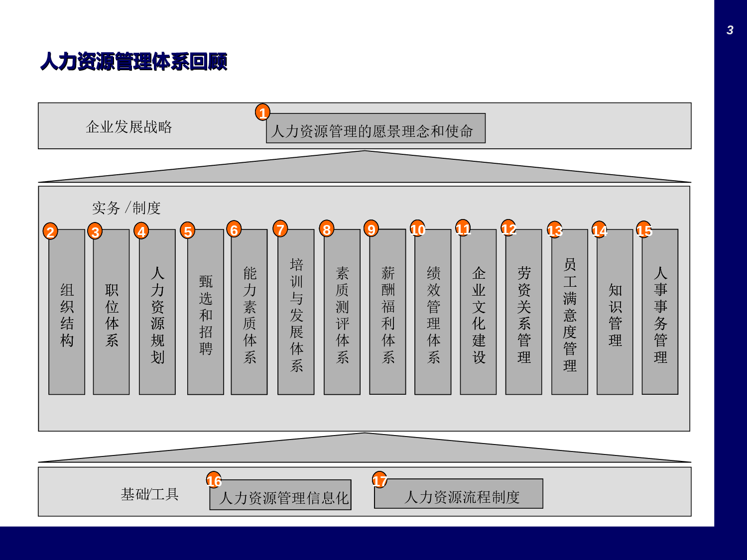Click the orange number 2 badge
This screenshot has width=747, height=560.
point(50,231)
